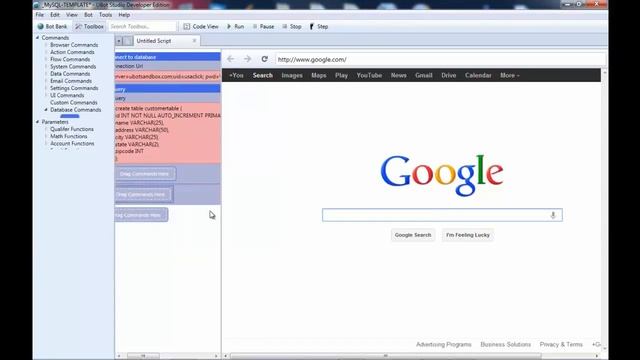Click the Google Search button
Screen dimensions: 640x360
pyautogui.click(x=413, y=235)
